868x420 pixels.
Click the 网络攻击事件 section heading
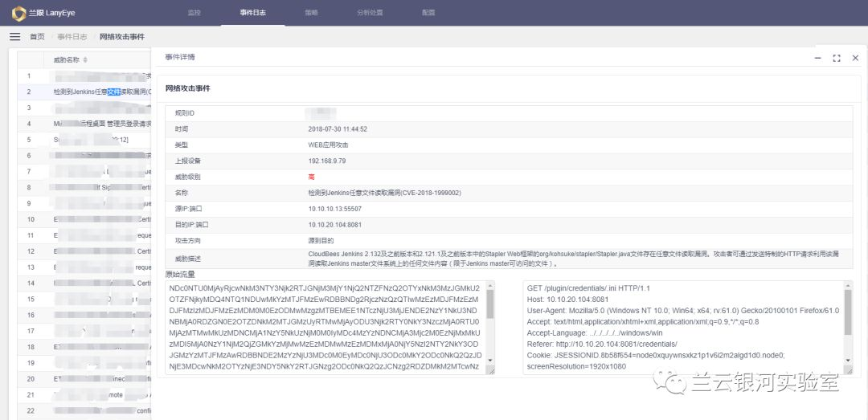coord(187,88)
